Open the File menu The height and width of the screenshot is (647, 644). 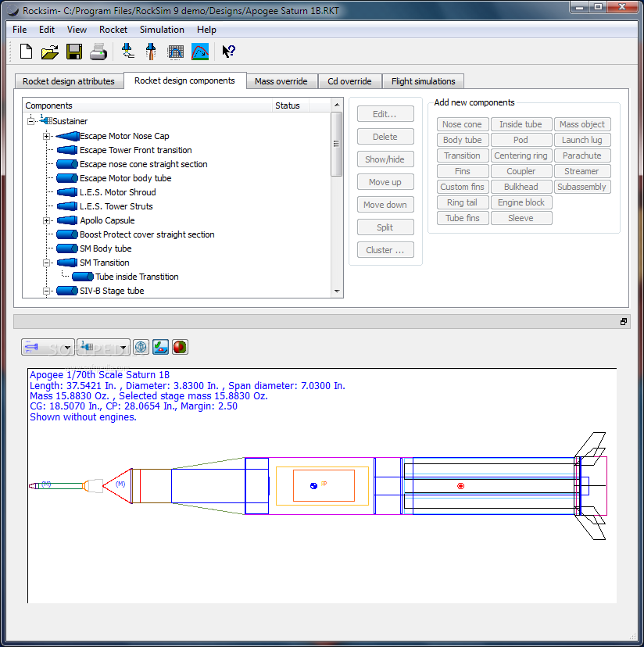click(x=20, y=30)
